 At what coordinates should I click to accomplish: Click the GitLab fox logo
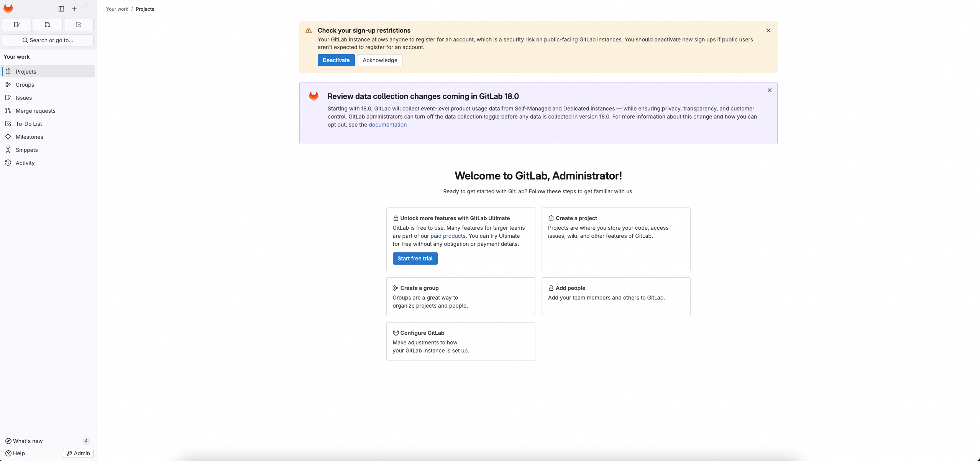tap(8, 8)
